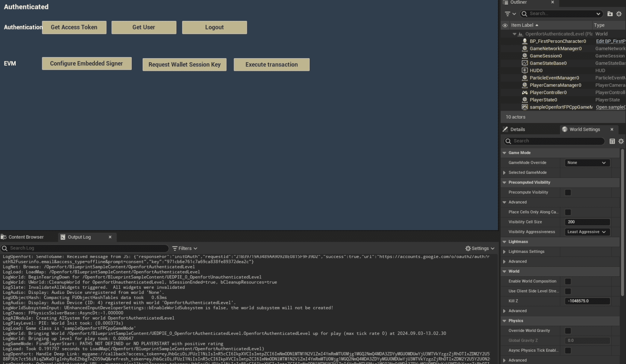Select the World Settings tab
The image size is (626, 364).
click(585, 129)
